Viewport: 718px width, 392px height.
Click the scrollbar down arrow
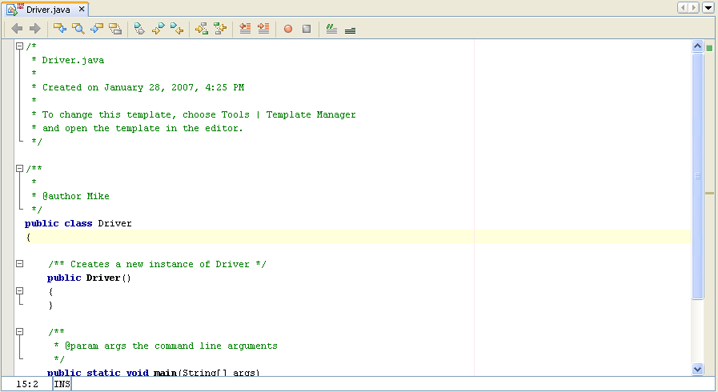coord(697,369)
